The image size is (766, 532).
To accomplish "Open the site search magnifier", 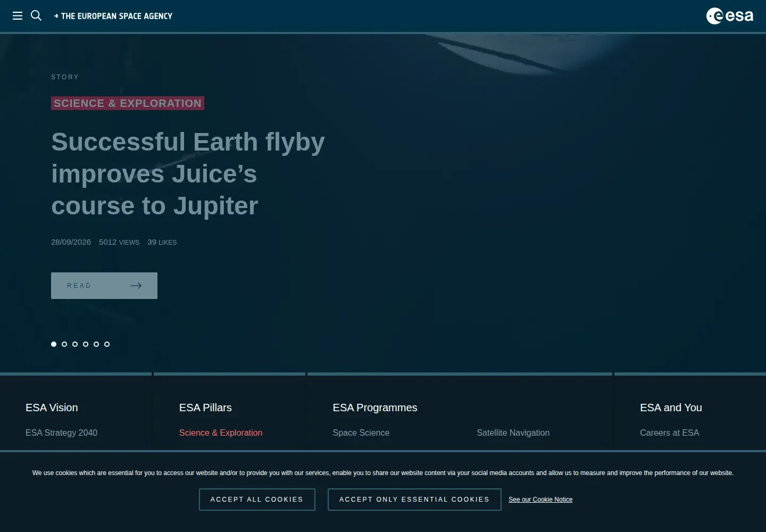I will pyautogui.click(x=36, y=16).
